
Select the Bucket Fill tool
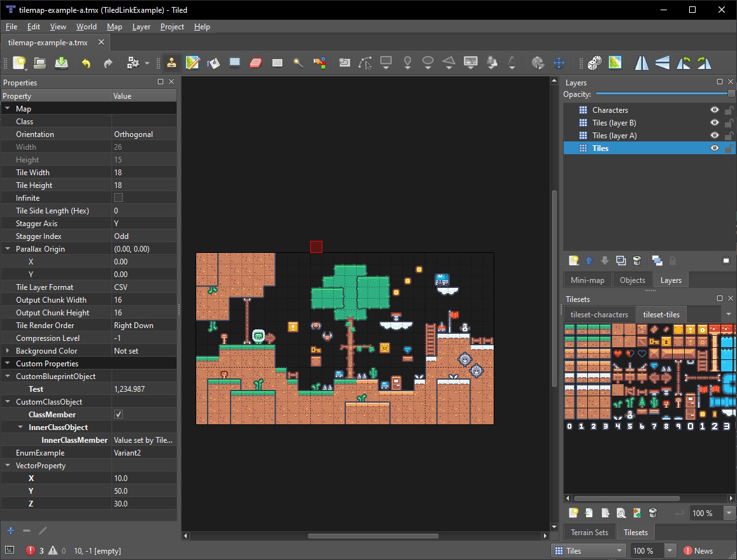[x=214, y=62]
